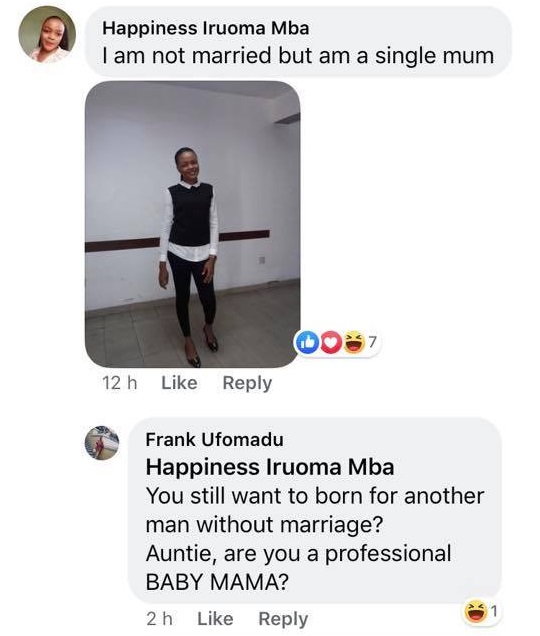This screenshot has height=636, width=540.
Task: Click the Haha emoji on the photo comment
Action: (354, 343)
